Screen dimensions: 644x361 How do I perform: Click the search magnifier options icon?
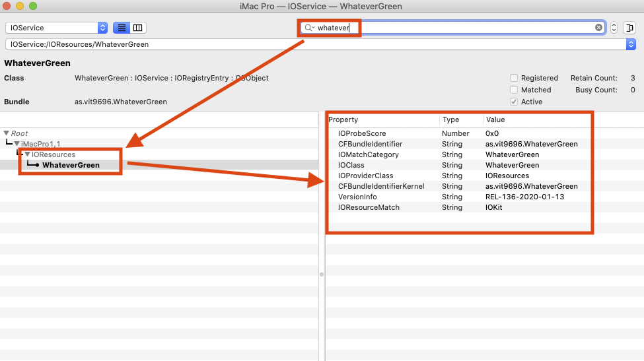(x=309, y=28)
